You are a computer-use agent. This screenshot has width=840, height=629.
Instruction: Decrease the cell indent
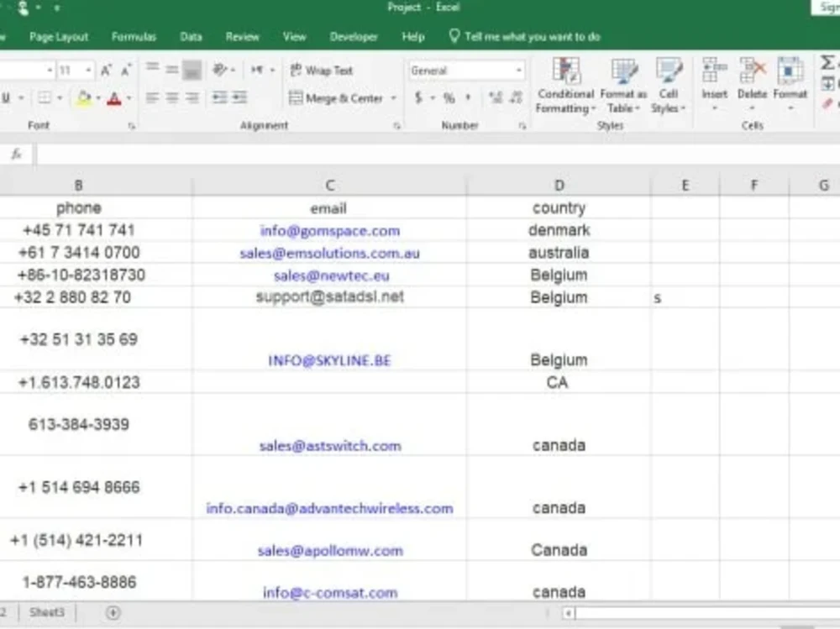click(x=219, y=97)
